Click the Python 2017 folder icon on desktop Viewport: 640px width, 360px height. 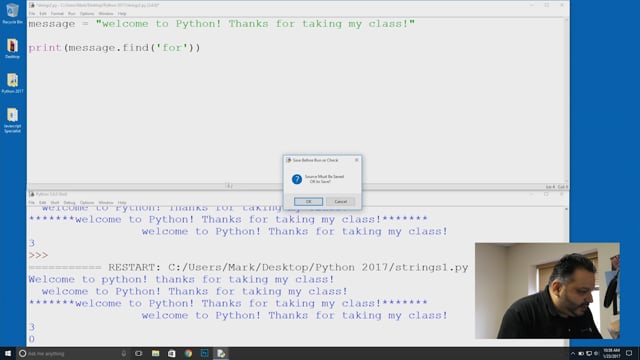(x=12, y=83)
